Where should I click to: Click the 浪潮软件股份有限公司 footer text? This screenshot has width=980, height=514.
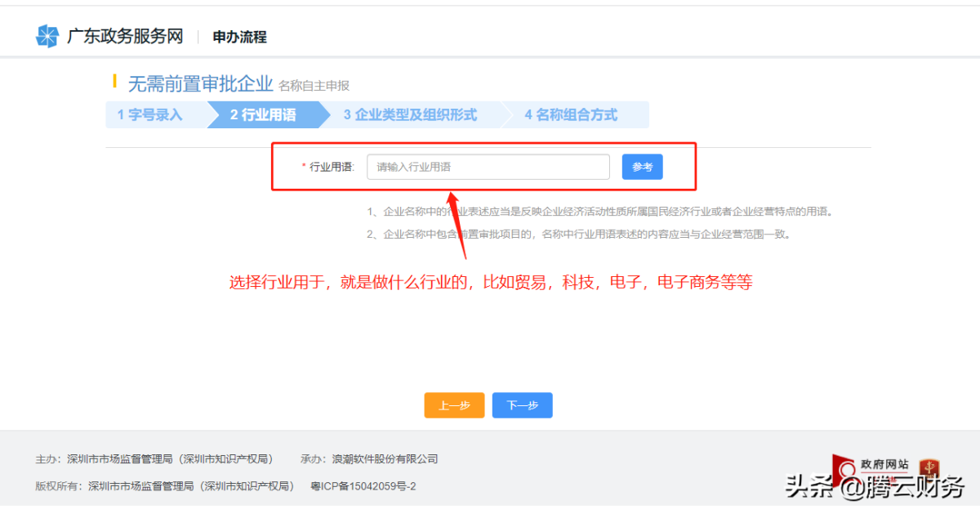[385, 459]
